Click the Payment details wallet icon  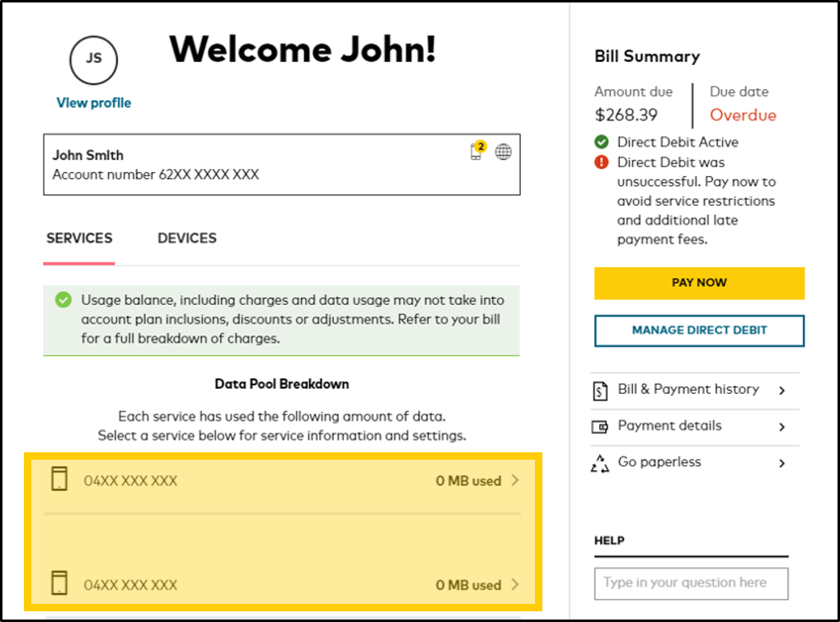pos(600,427)
